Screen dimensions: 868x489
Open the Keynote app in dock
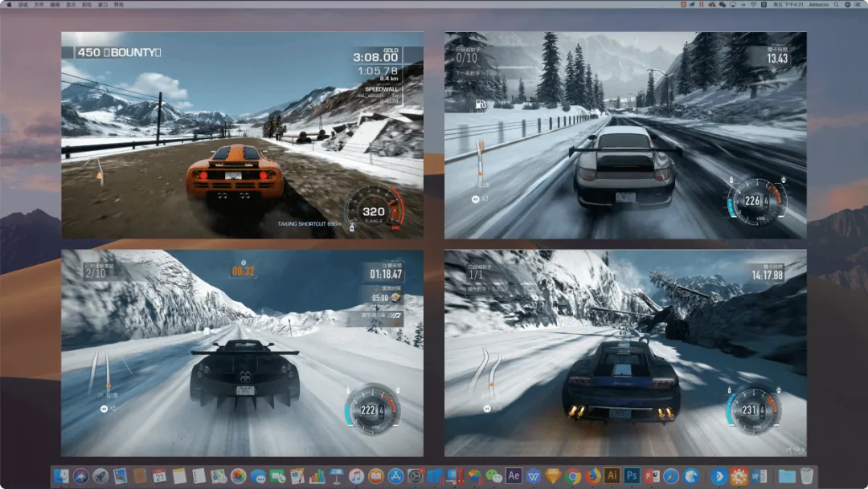[337, 475]
